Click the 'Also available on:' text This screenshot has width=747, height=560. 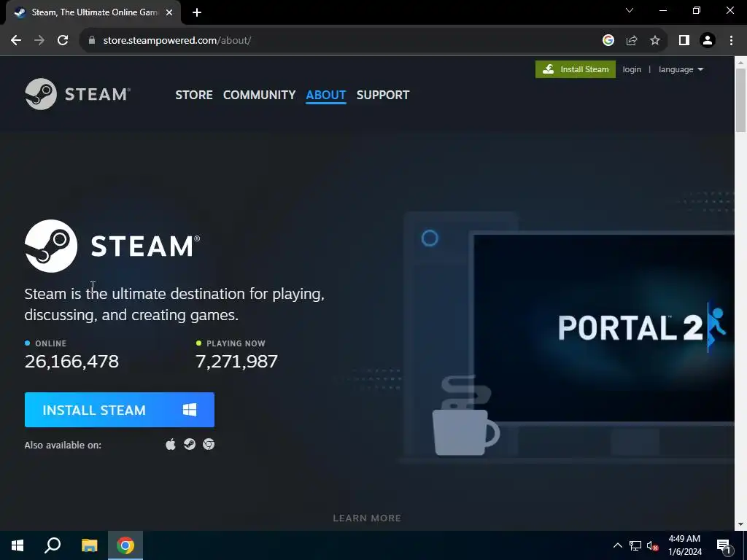pos(63,446)
